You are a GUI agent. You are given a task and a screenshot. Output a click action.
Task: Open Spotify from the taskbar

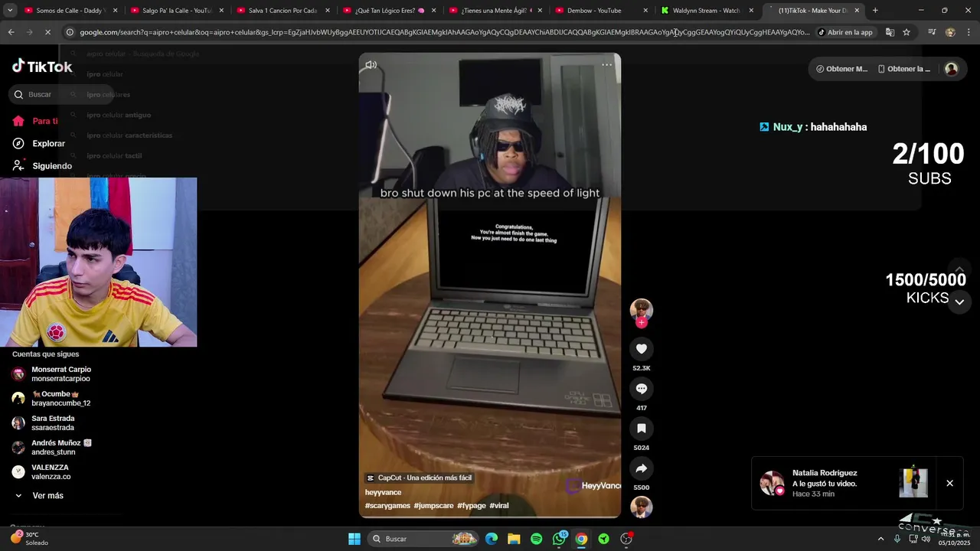537,539
